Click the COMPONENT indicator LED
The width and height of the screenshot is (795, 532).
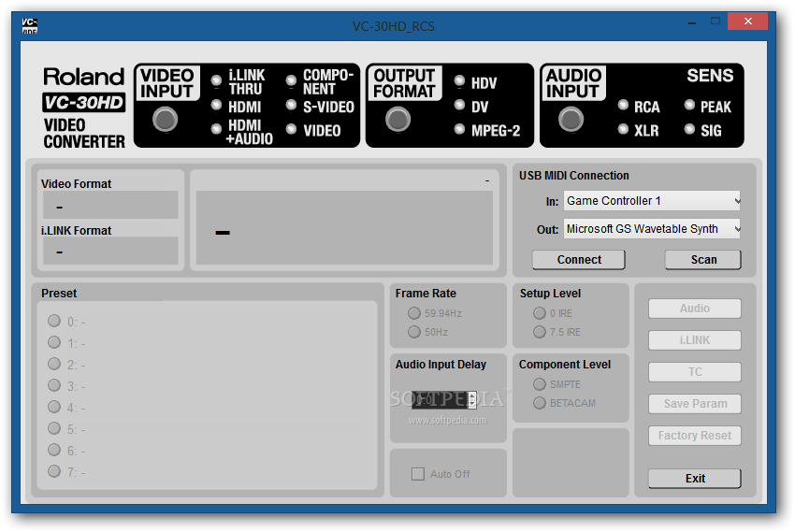pyautogui.click(x=291, y=80)
